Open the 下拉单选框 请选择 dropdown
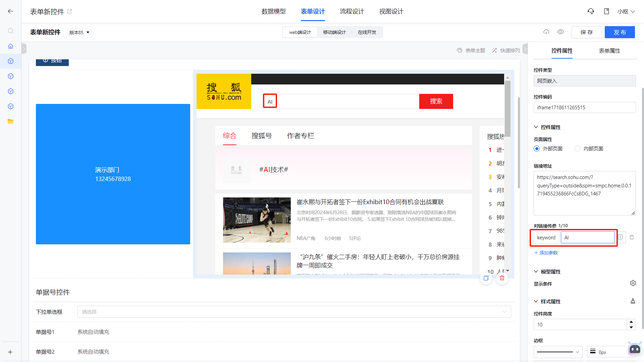Viewport: 644px width, 362px height. pos(294,312)
